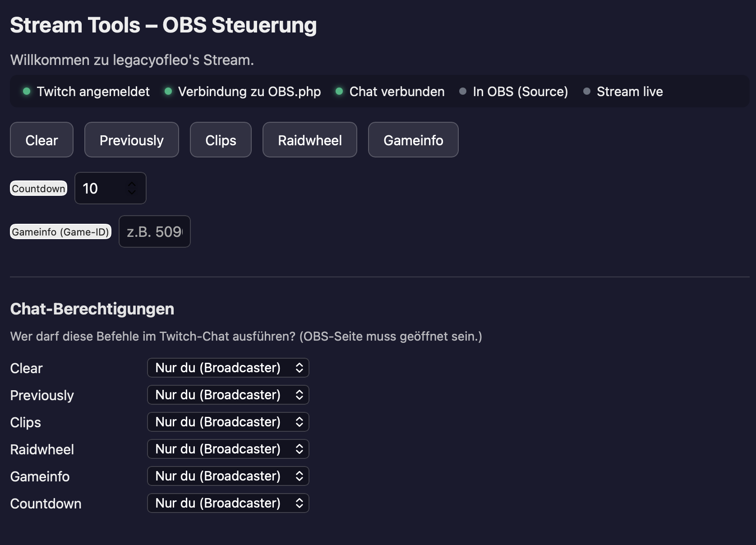Click the Game-ID input field

tap(154, 231)
